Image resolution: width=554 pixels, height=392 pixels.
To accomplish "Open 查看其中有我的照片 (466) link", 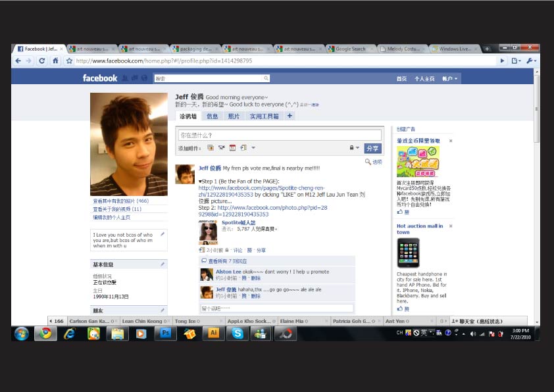I will [x=121, y=201].
